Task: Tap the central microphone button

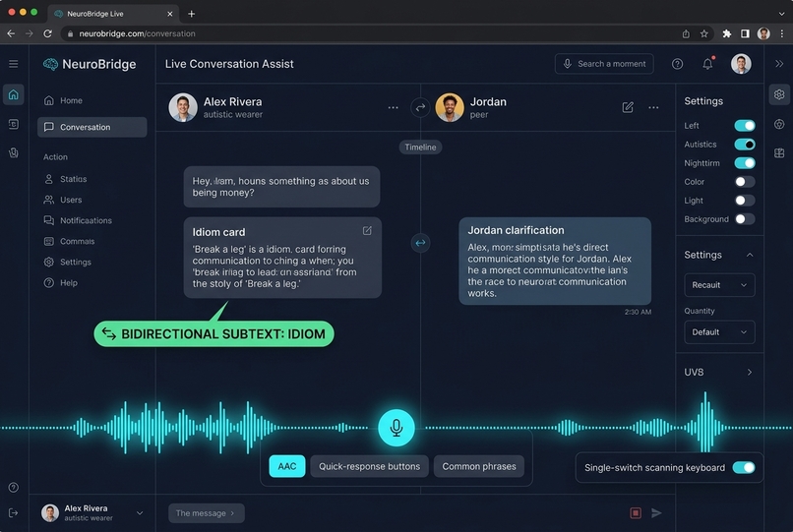Action: (396, 428)
